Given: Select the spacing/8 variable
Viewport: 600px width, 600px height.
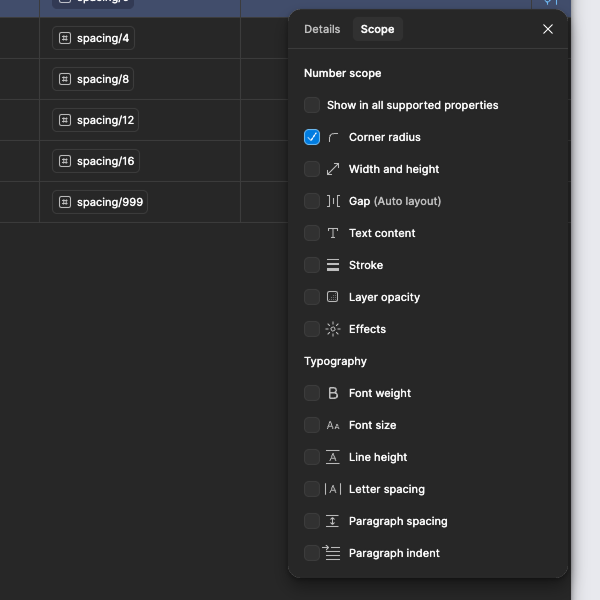Looking at the screenshot, I should click(93, 79).
